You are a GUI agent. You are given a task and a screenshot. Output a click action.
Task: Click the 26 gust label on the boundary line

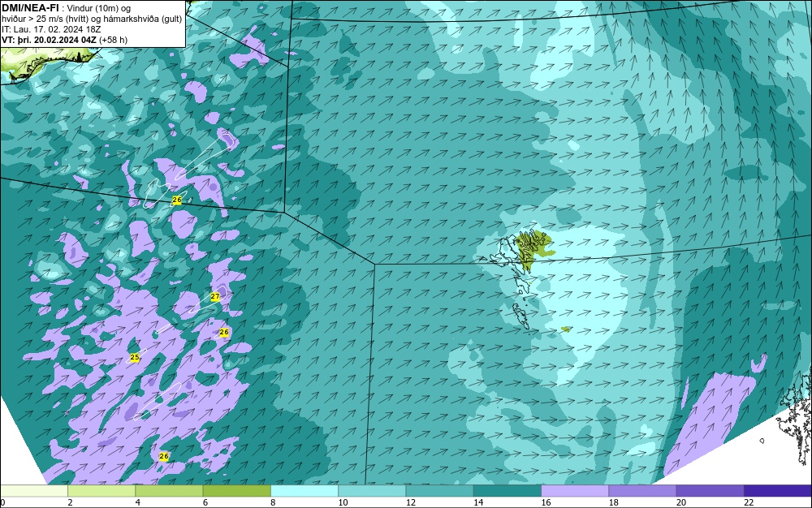point(177,200)
